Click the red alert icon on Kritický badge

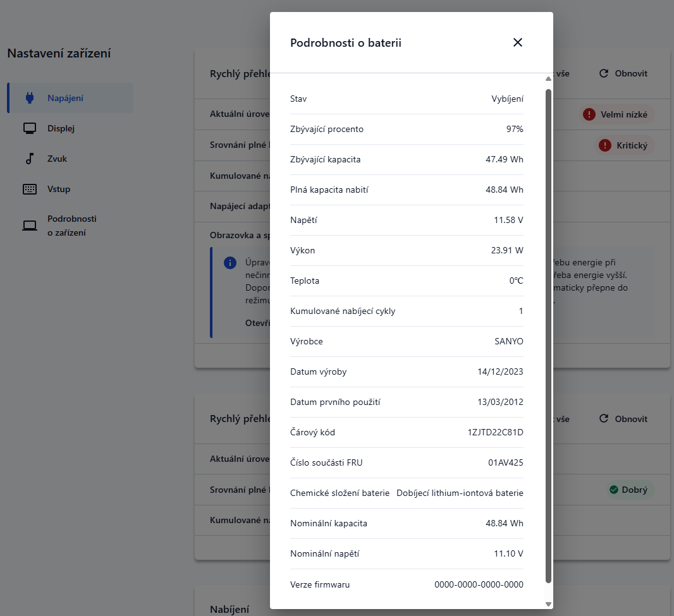[x=604, y=145]
